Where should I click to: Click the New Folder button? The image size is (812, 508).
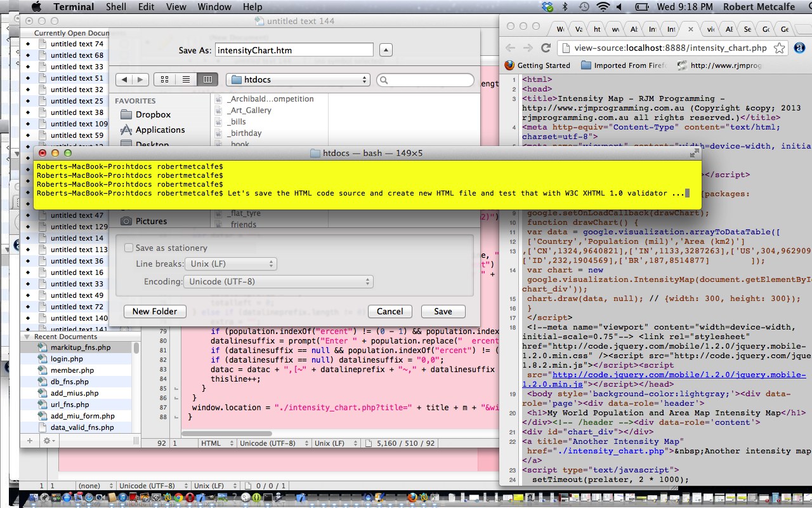[155, 311]
